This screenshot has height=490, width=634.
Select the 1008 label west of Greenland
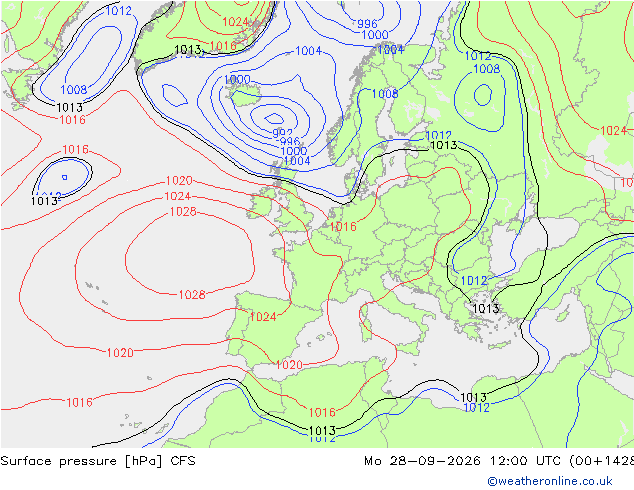point(74,90)
